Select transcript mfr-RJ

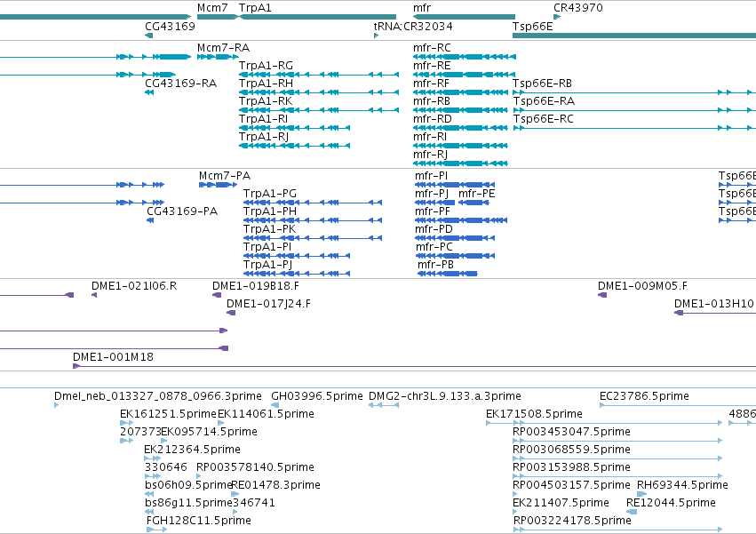point(460,163)
